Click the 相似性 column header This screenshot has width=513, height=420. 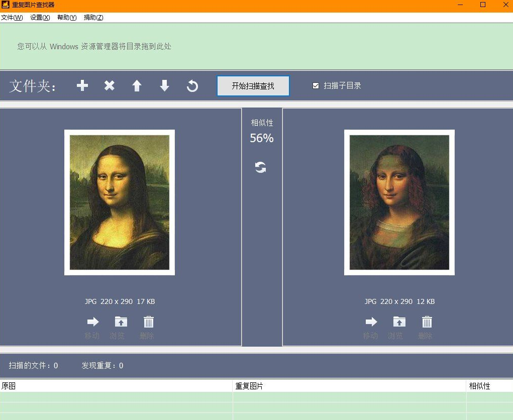tap(479, 386)
